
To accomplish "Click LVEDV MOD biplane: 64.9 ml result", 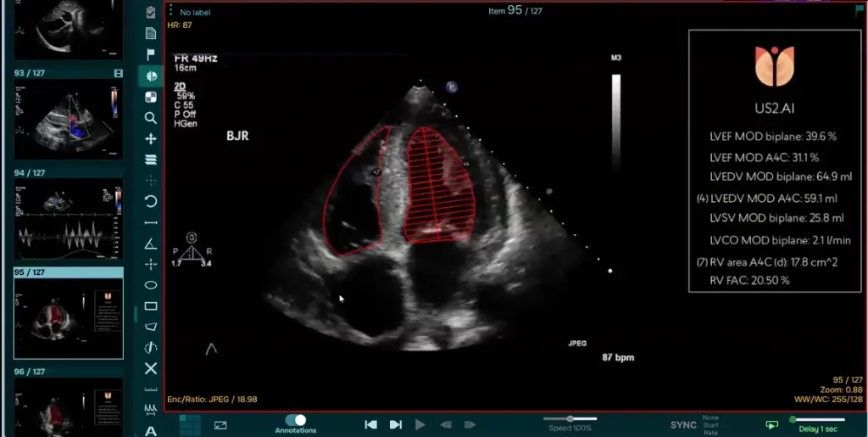I will click(x=781, y=176).
